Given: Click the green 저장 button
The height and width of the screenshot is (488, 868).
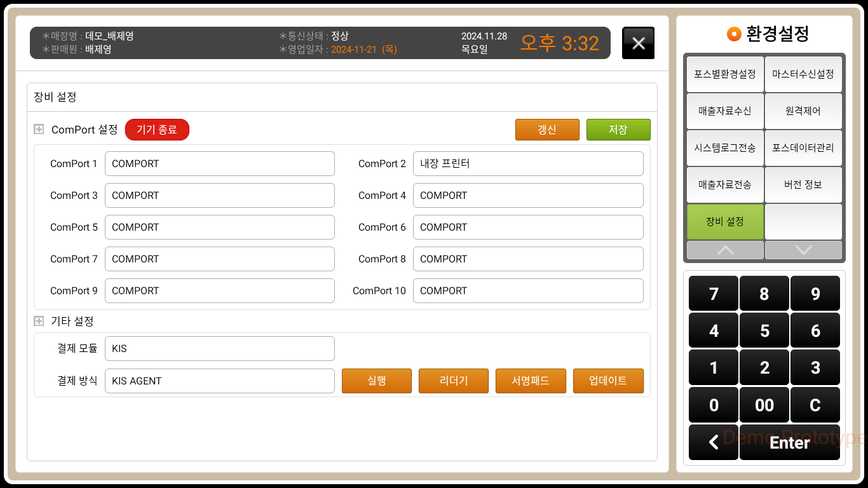Looking at the screenshot, I should click(618, 130).
